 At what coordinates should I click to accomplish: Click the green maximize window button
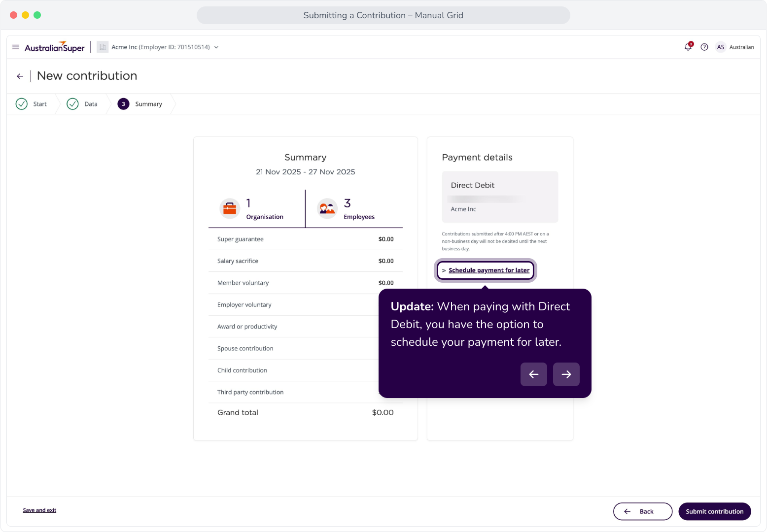37,15
